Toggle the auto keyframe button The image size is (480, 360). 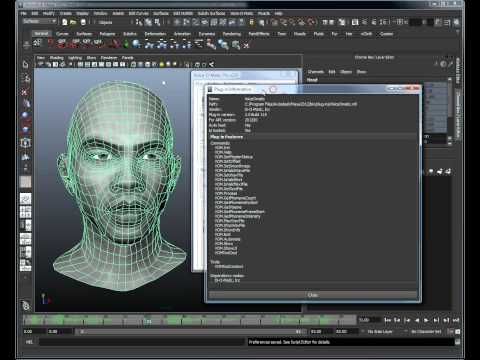(450, 331)
